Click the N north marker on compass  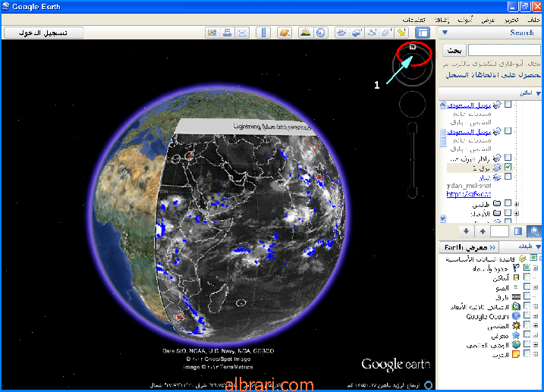[413, 47]
